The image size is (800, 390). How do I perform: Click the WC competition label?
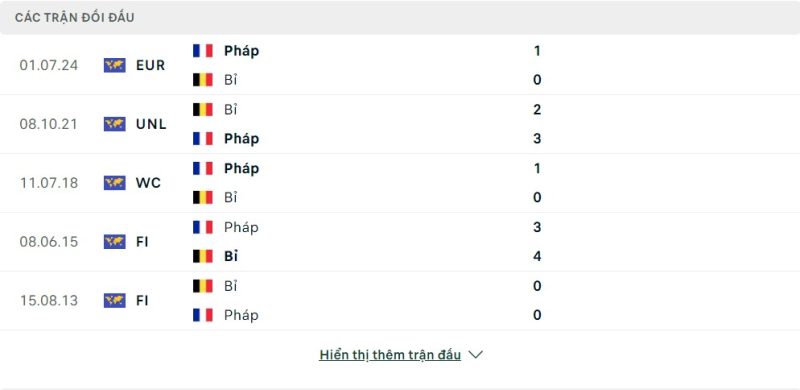click(148, 183)
